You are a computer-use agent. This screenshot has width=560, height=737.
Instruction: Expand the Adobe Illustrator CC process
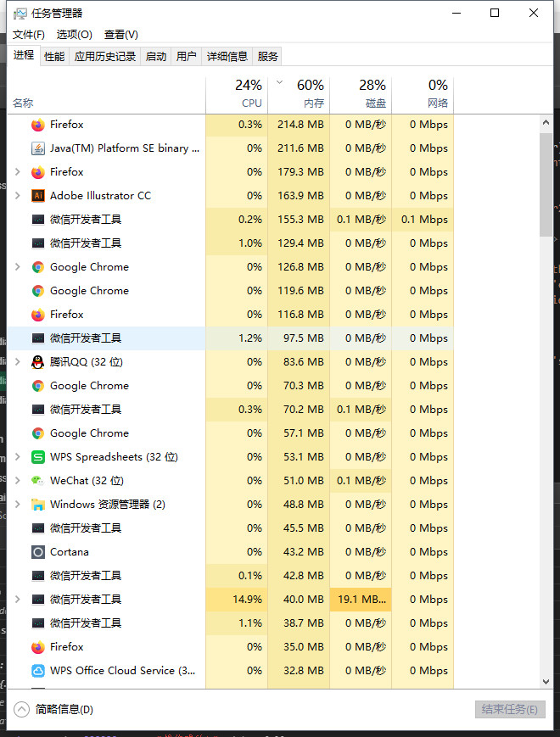tap(18, 196)
